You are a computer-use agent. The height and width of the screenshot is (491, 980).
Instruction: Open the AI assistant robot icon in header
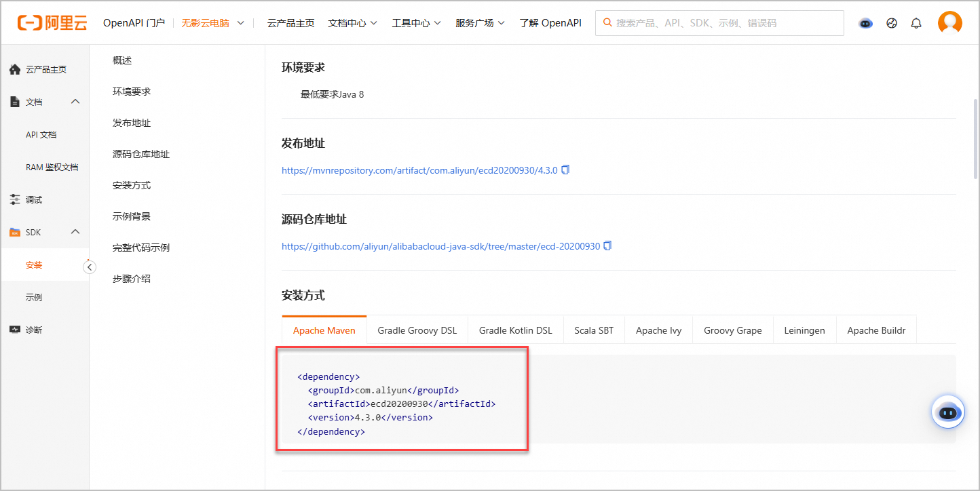865,23
